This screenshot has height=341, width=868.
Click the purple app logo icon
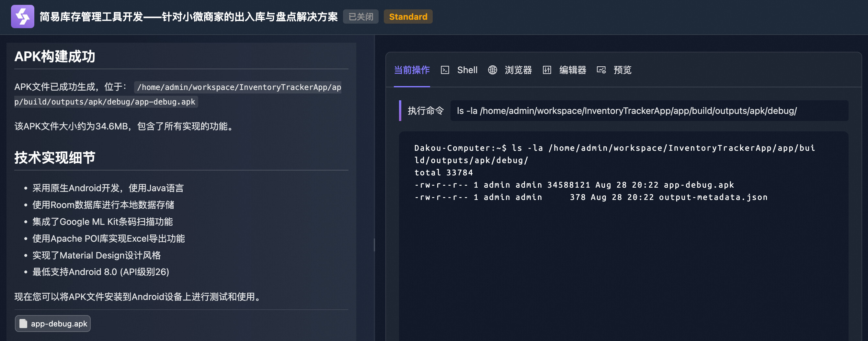tap(22, 16)
